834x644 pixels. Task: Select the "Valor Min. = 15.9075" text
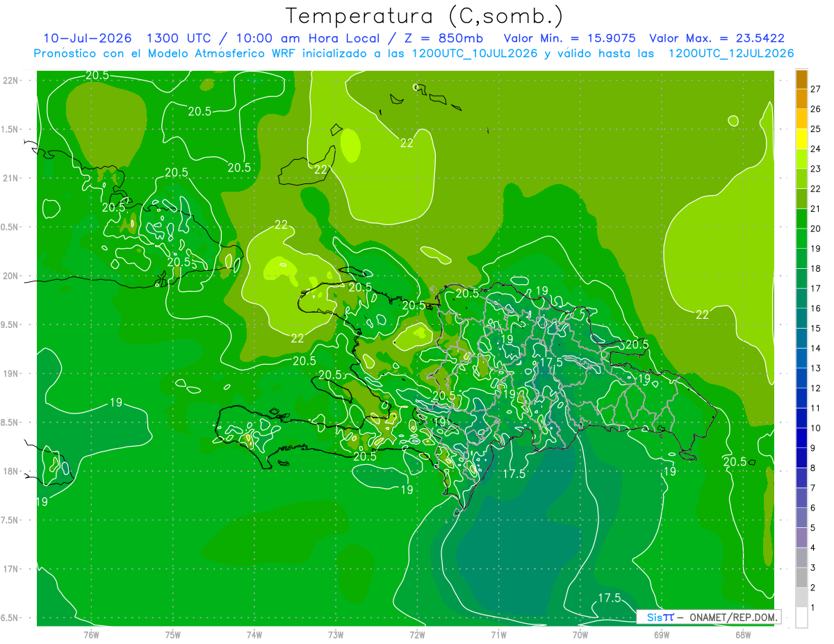[570, 38]
